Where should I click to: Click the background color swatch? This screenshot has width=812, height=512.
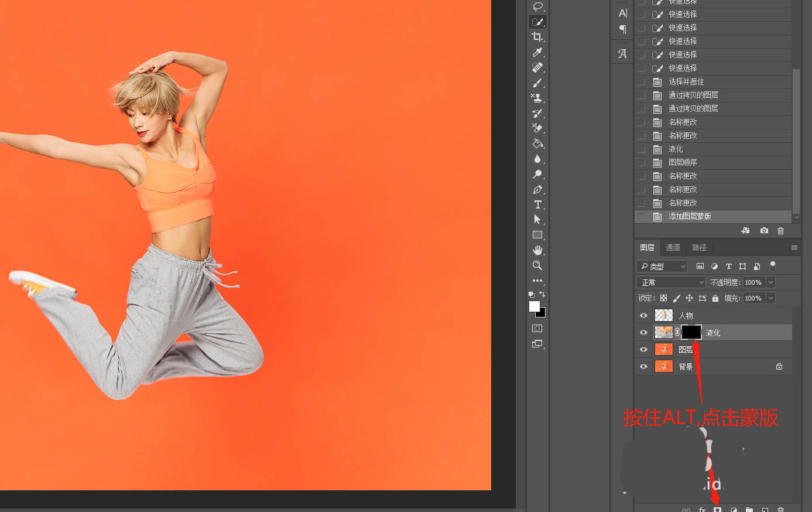tap(542, 313)
